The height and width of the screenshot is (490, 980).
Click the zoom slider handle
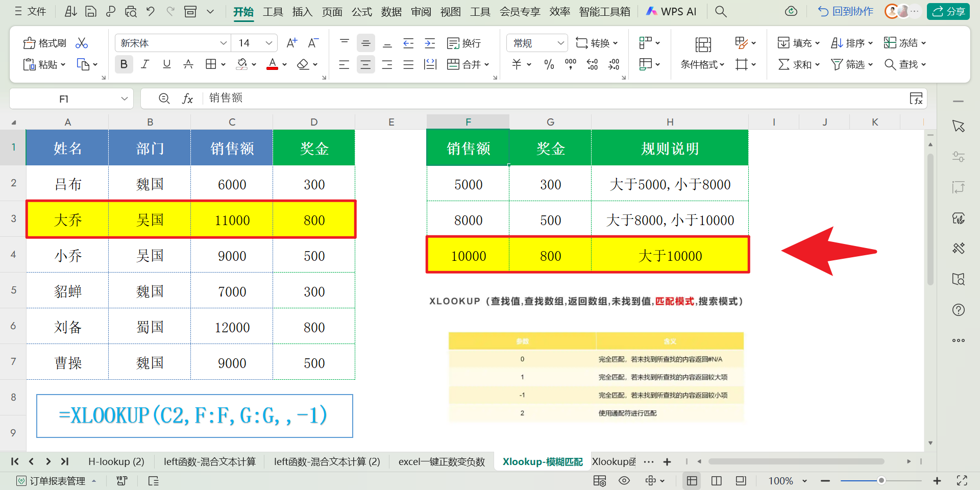coord(881,481)
